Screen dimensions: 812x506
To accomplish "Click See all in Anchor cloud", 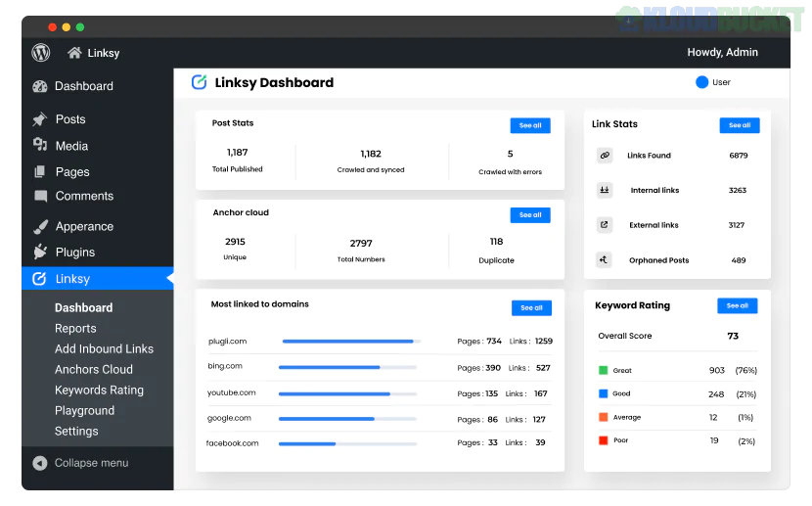I will [x=530, y=215].
